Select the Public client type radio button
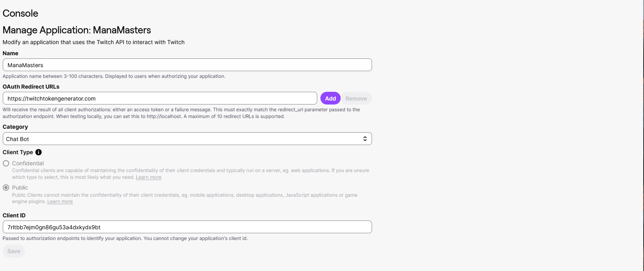 [6, 188]
